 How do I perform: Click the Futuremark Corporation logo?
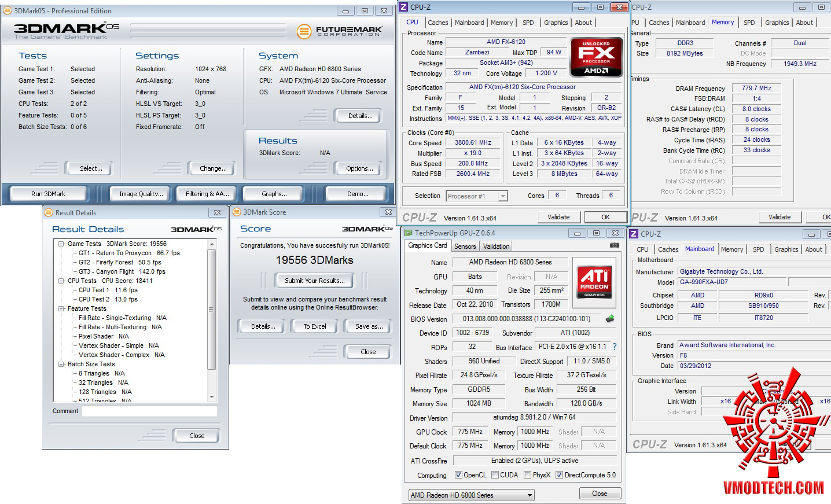[339, 31]
